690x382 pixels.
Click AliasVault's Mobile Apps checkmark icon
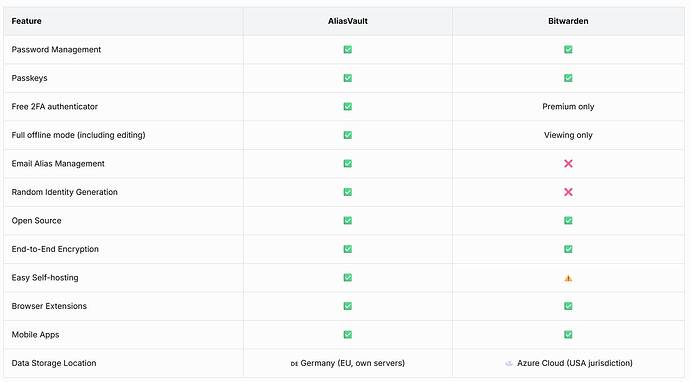348,334
